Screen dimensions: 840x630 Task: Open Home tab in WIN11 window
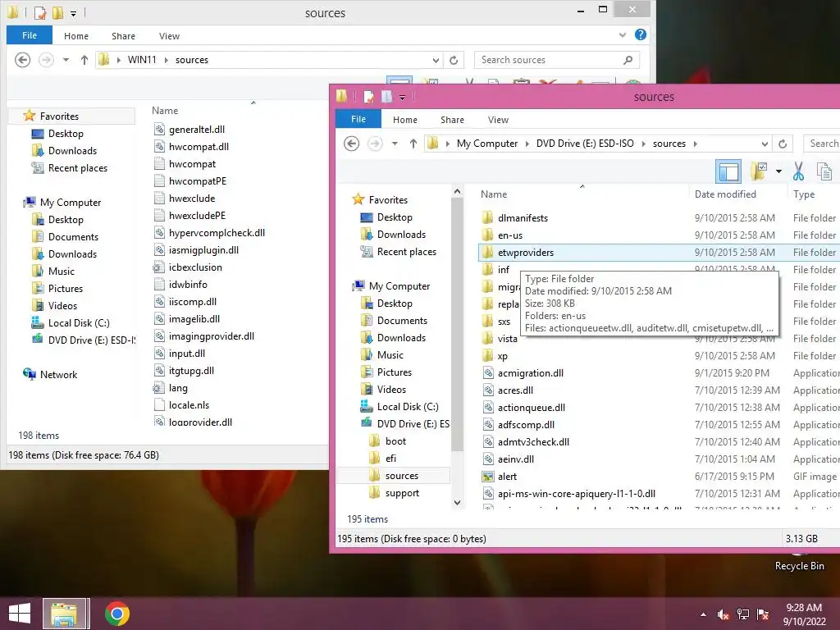point(76,36)
